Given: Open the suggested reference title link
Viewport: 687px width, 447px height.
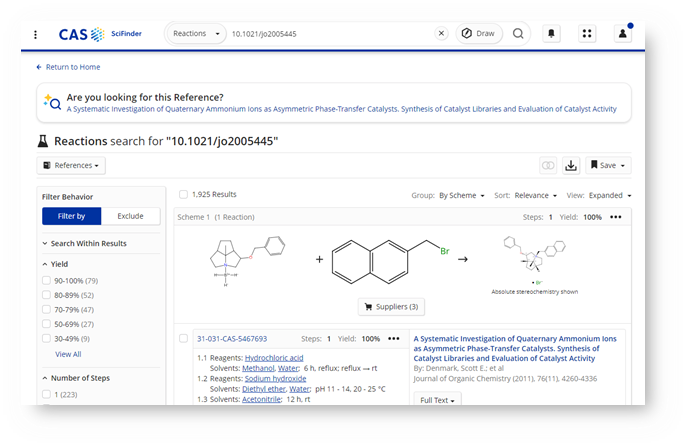Looking at the screenshot, I should (341, 109).
